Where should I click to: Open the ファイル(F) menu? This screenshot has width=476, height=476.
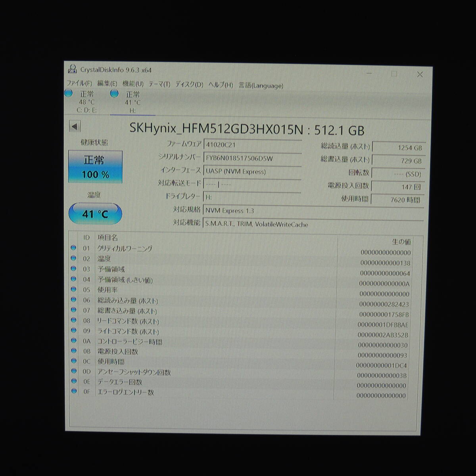pyautogui.click(x=79, y=84)
